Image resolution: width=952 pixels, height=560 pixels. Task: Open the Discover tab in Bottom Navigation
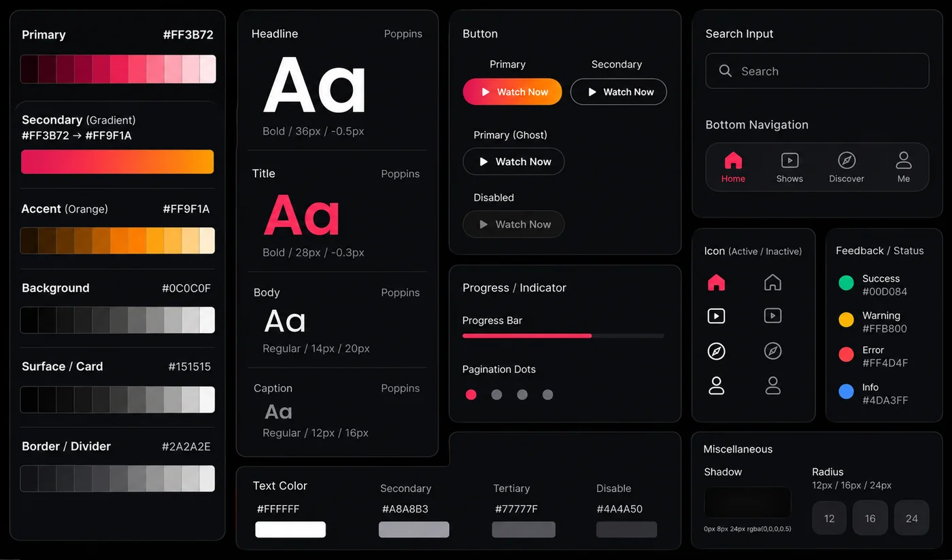[847, 167]
